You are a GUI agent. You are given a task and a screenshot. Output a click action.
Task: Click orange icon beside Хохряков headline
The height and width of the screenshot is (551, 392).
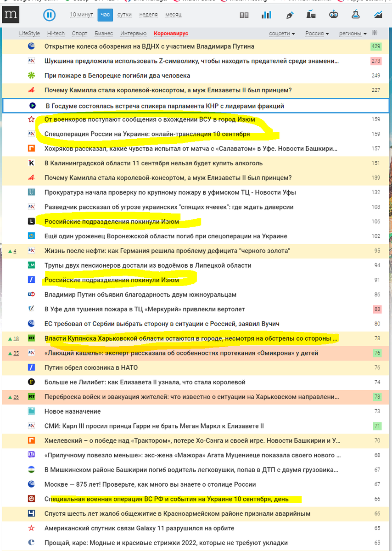click(31, 148)
